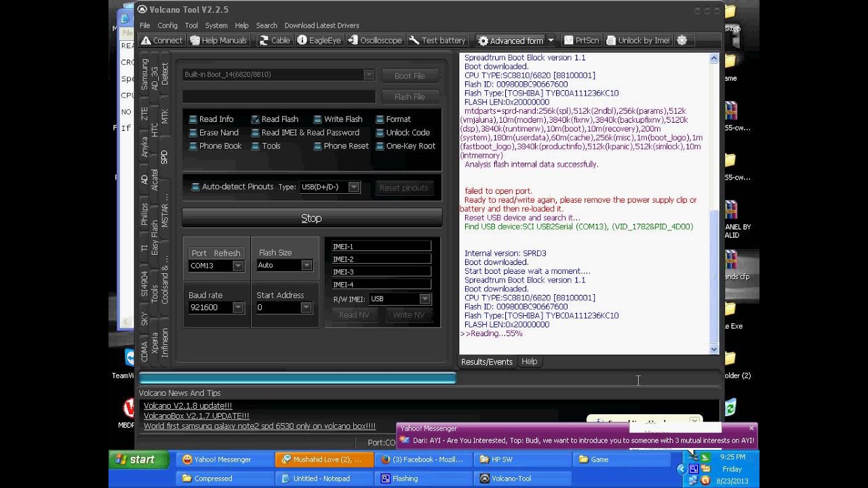The height and width of the screenshot is (488, 868).
Task: Click the Advanced form gear button
Action: point(511,41)
